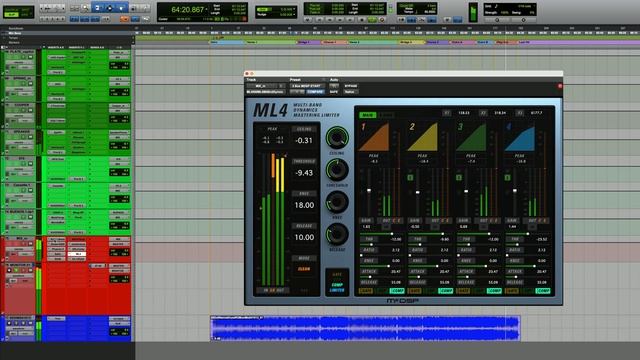Screen dimensions: 640x360
Task: Open the ML4000 plug-in selector below Track
Action: coord(265,92)
